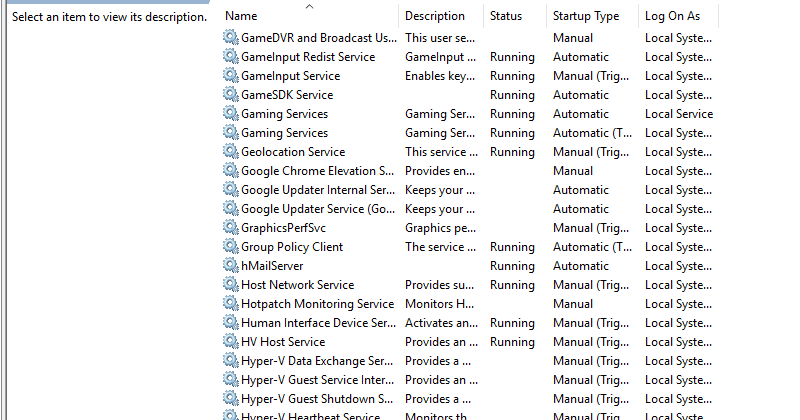This screenshot has width=800, height=420.
Task: Click Automatic startup type in GameSDK Service row
Action: coord(581,95)
